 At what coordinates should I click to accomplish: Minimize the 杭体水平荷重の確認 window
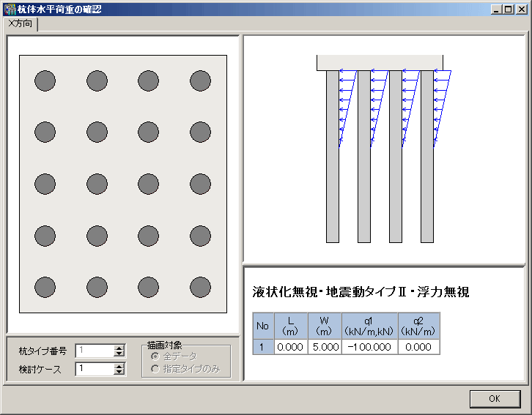[x=496, y=10]
